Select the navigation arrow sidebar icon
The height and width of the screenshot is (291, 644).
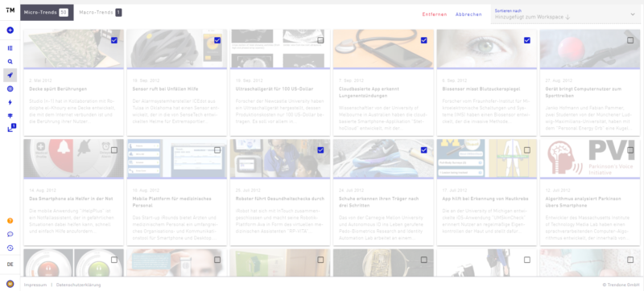click(10, 75)
